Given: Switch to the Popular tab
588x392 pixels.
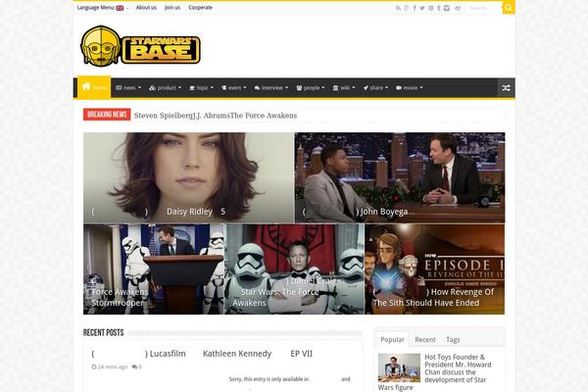Looking at the screenshot, I should tap(392, 339).
